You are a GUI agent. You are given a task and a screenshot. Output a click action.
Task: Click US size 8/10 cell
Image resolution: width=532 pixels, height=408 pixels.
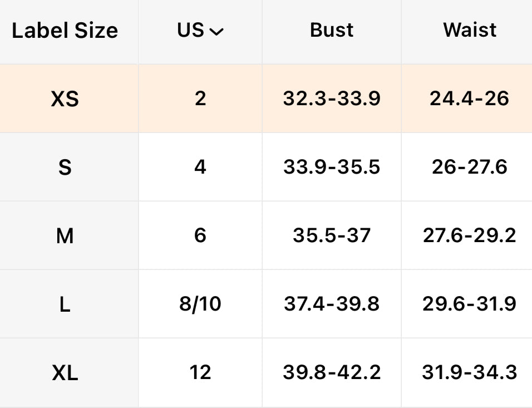200,304
